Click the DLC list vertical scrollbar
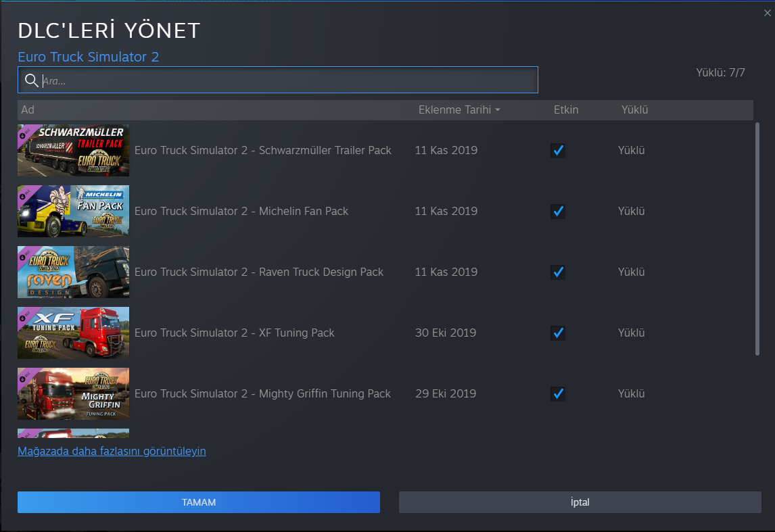The height and width of the screenshot is (532, 775). pos(757,239)
